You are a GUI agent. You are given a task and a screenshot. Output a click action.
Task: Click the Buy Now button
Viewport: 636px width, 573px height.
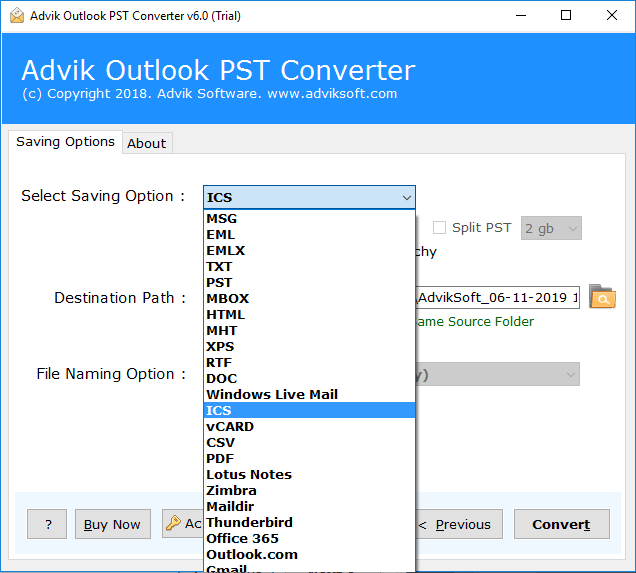pos(112,524)
